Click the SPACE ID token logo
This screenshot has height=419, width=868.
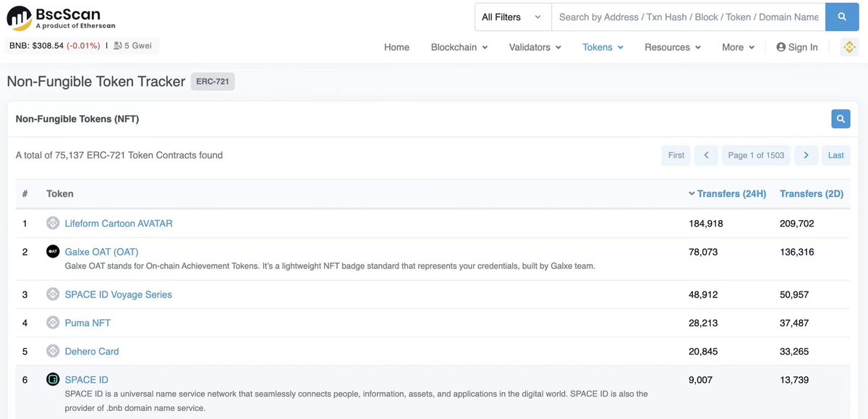pyautogui.click(x=53, y=379)
